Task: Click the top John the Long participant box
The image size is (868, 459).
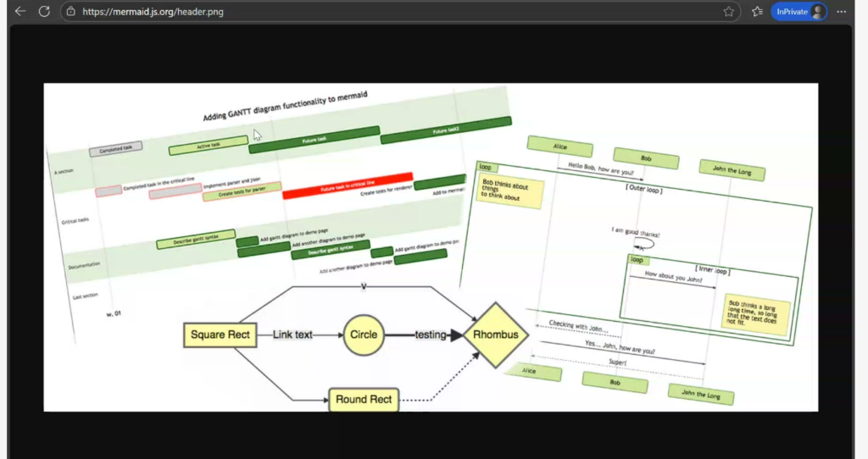Action: pos(732,170)
